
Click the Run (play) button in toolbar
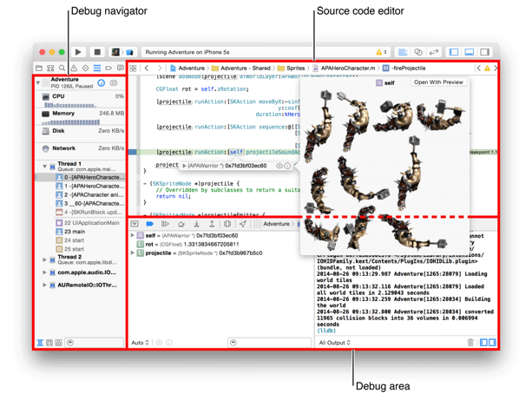[78, 52]
